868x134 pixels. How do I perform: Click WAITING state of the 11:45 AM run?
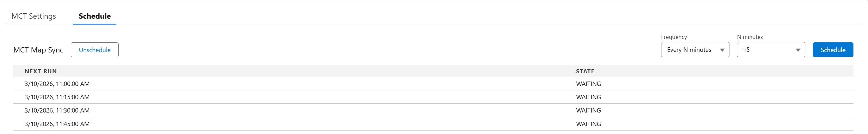[x=588, y=124]
